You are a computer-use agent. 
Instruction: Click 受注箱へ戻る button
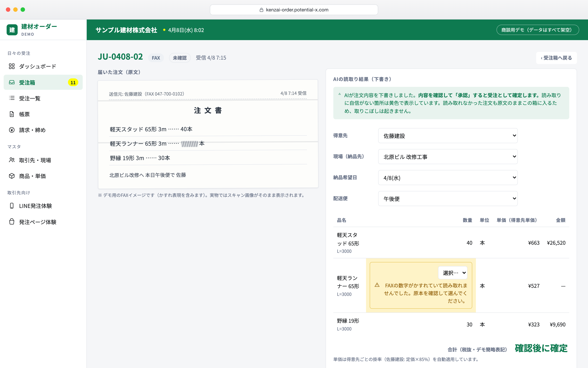click(x=556, y=58)
